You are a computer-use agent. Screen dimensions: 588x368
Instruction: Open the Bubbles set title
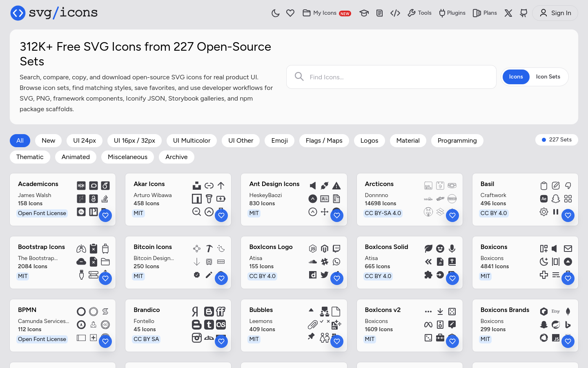[261, 310]
